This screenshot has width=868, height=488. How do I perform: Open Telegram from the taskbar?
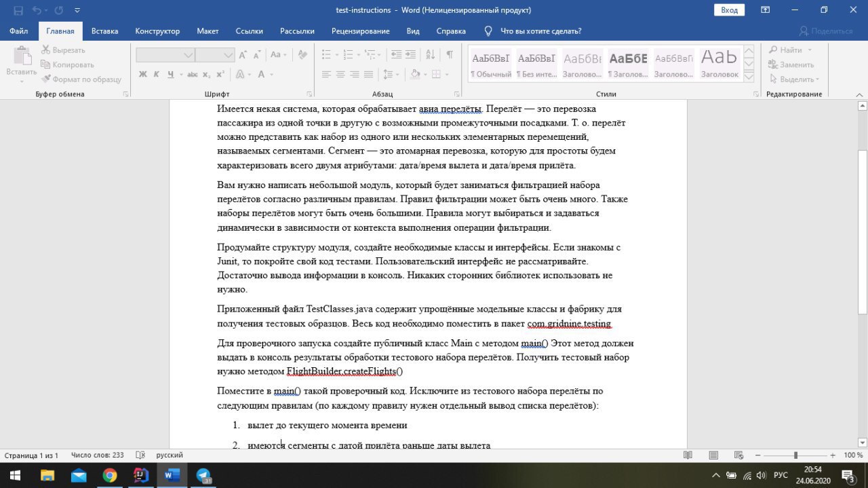tap(203, 475)
